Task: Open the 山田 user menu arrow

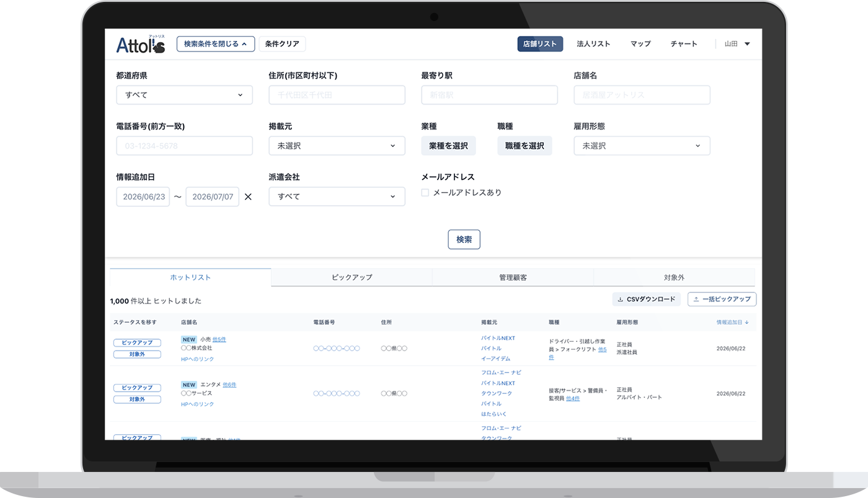Action: pyautogui.click(x=747, y=44)
